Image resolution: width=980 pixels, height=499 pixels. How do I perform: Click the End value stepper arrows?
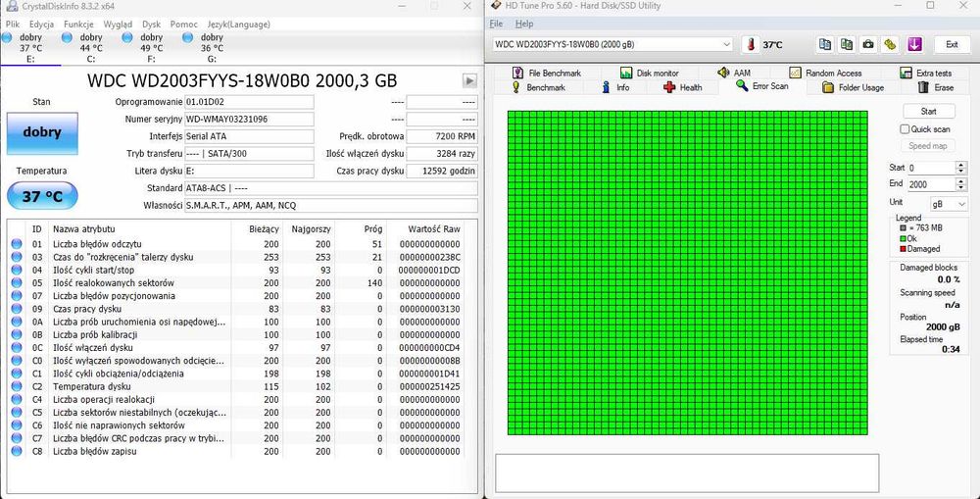tap(961, 184)
